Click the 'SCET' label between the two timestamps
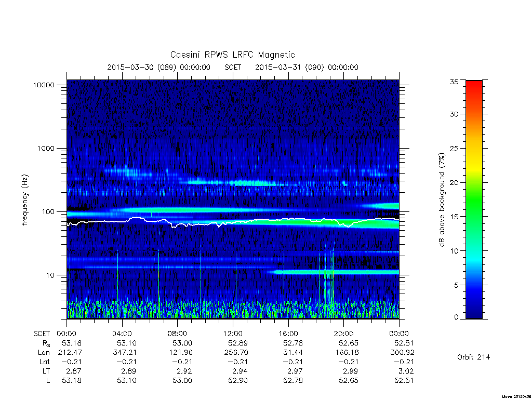The width and height of the screenshot is (532, 399). pyautogui.click(x=233, y=67)
